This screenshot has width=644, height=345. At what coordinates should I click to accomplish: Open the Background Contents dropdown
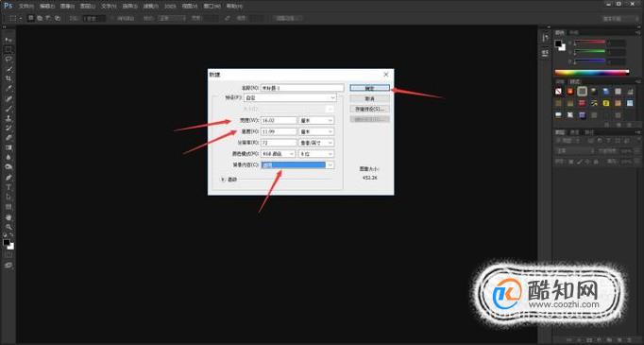pos(297,164)
